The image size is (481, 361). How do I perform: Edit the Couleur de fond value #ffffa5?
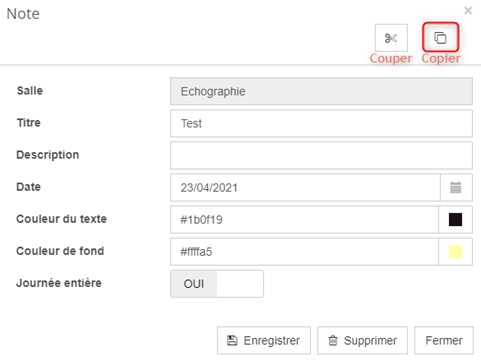(304, 252)
